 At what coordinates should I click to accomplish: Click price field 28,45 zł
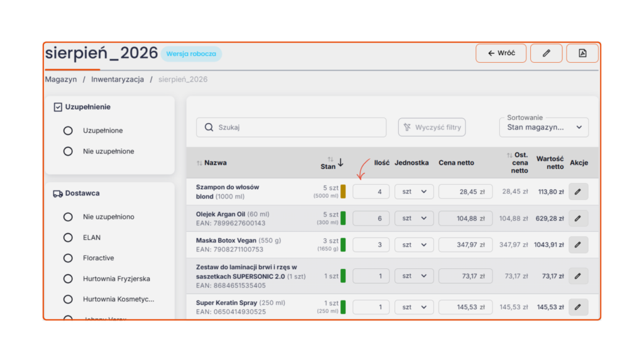pyautogui.click(x=465, y=192)
